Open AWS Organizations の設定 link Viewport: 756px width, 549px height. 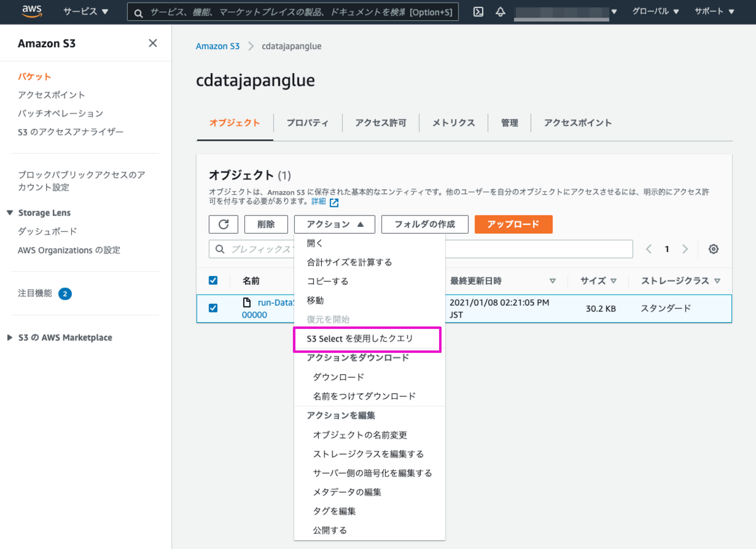69,250
